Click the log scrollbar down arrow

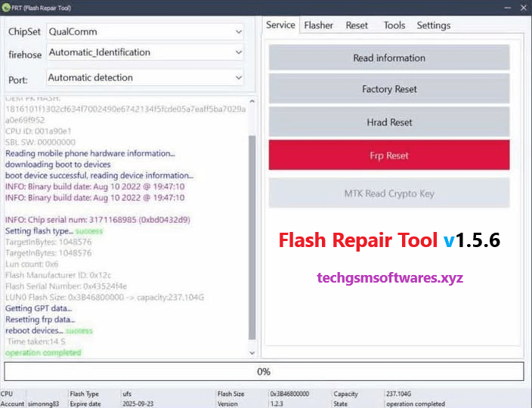click(x=252, y=353)
